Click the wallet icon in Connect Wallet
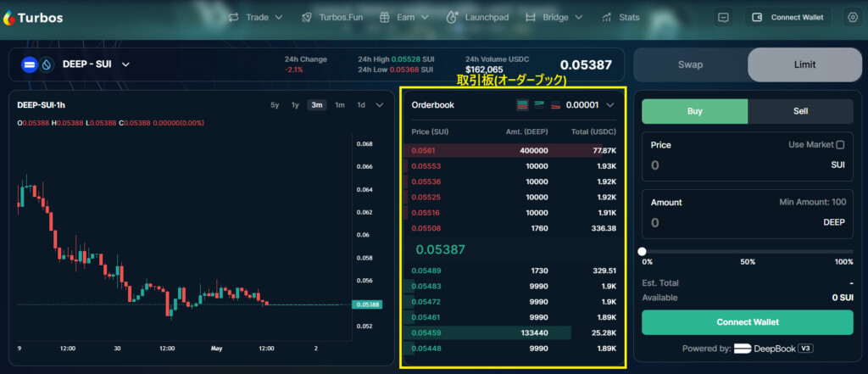The height and width of the screenshot is (374, 868). tap(757, 17)
